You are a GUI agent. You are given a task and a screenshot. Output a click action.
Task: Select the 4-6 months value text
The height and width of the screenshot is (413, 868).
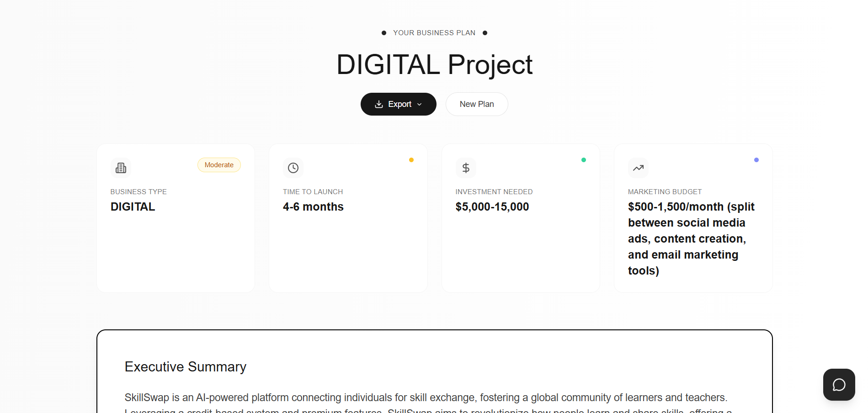coord(313,207)
